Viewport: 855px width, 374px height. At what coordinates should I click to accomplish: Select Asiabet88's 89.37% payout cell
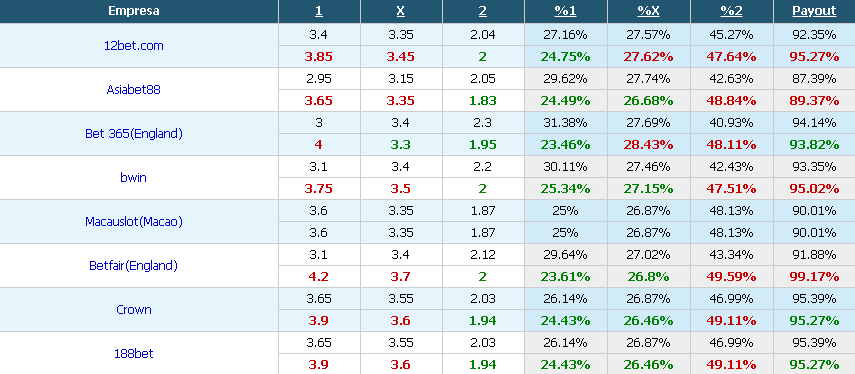[814, 101]
